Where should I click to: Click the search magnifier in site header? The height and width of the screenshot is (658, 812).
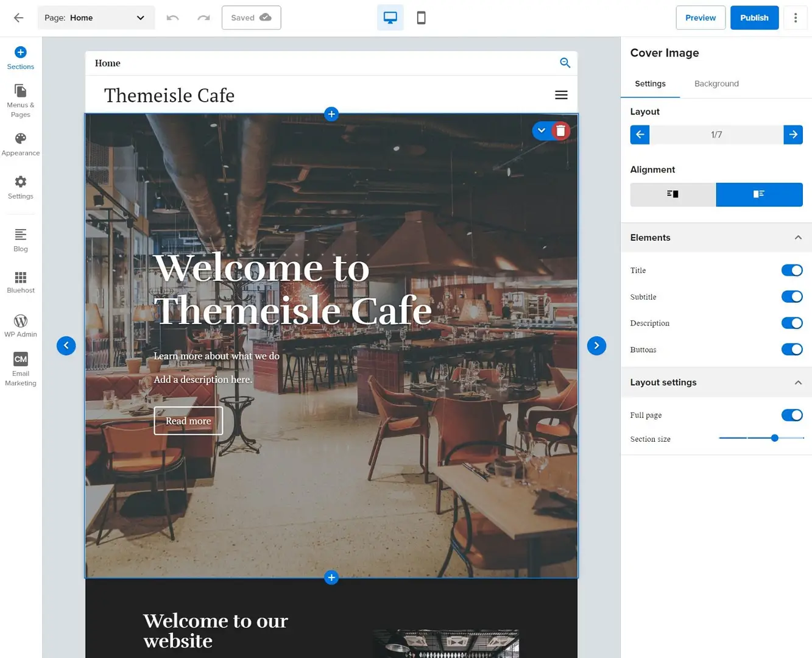(x=565, y=63)
